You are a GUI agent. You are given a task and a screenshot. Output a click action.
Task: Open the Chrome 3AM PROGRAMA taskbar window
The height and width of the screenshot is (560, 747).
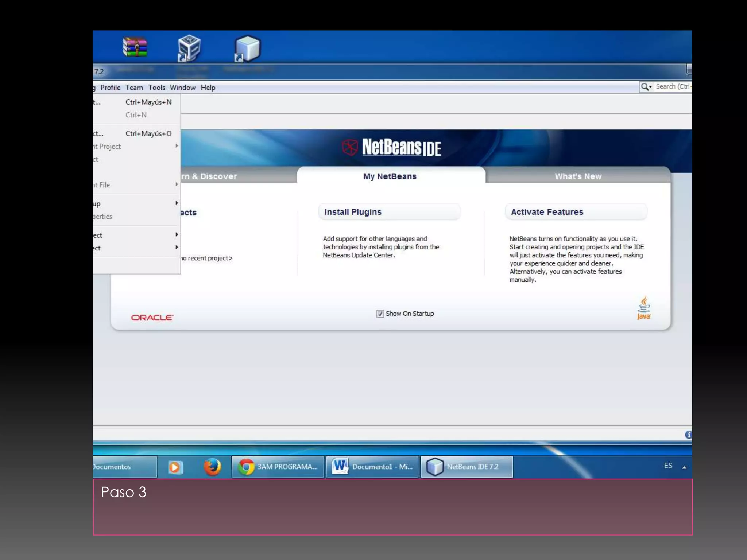(x=278, y=467)
